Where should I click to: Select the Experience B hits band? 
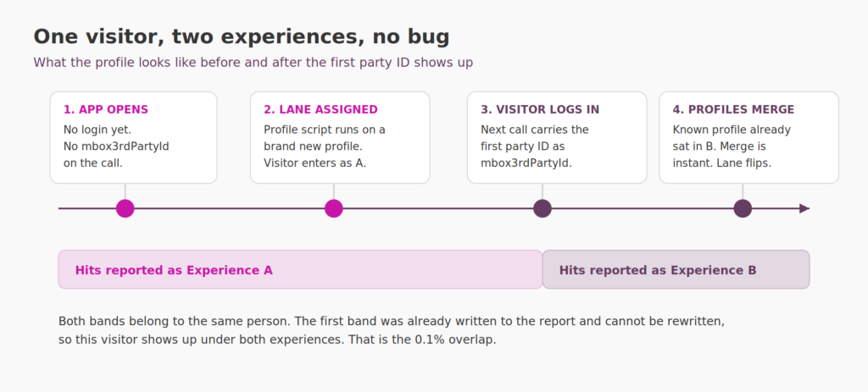tap(676, 269)
